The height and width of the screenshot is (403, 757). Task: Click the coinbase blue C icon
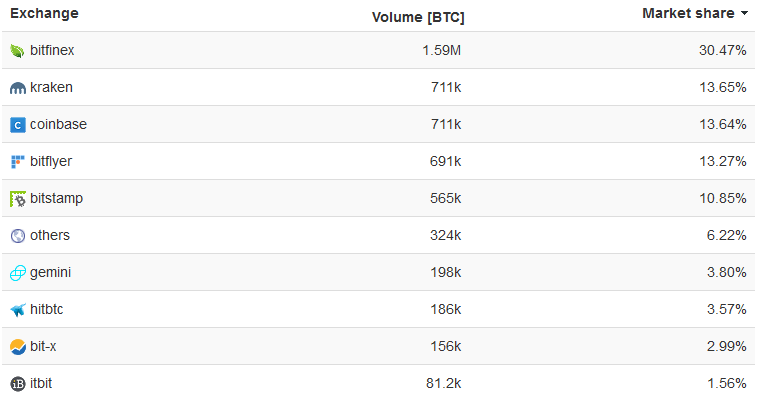(x=18, y=125)
